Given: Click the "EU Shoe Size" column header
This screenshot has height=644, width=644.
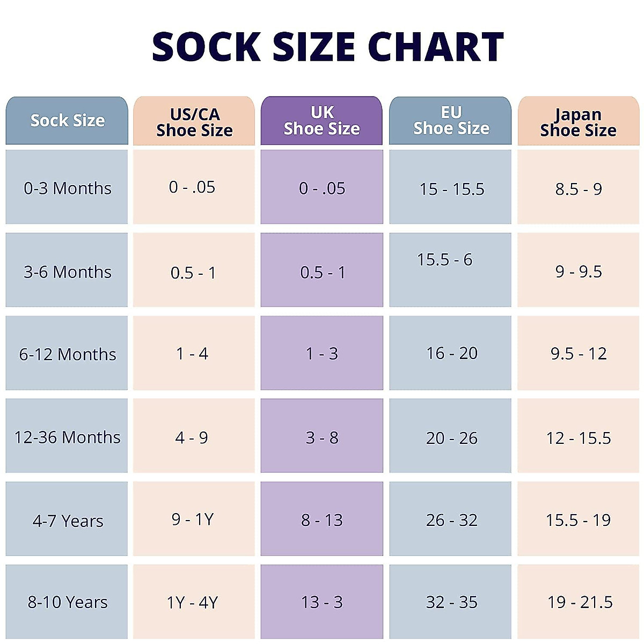Looking at the screenshot, I should [451, 121].
